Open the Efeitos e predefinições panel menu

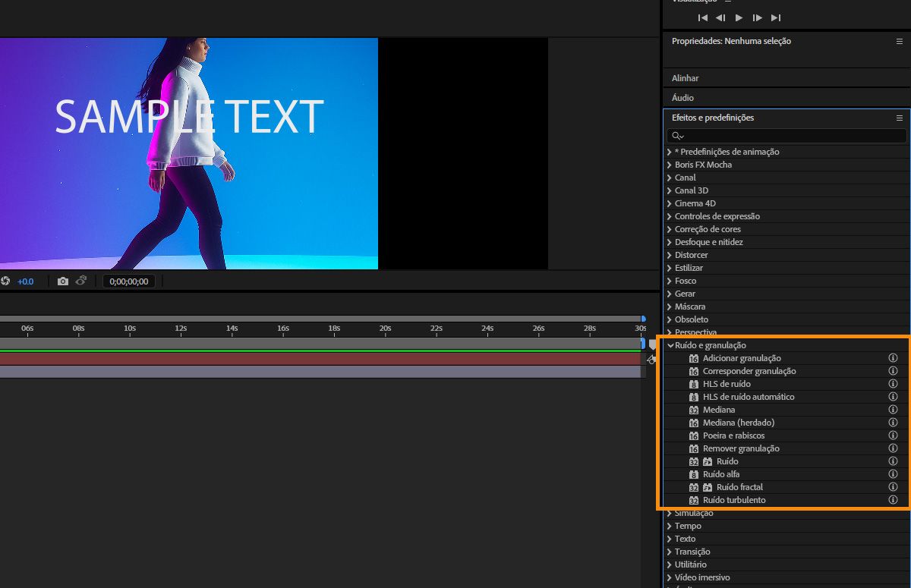point(900,118)
